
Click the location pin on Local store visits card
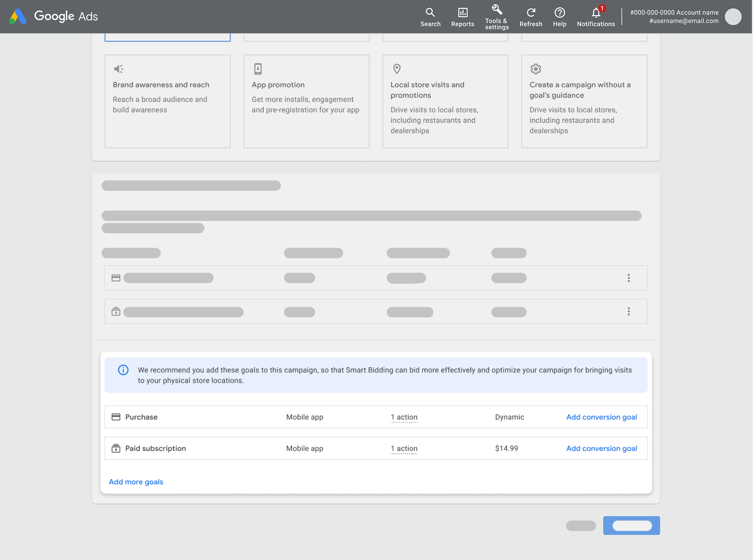coord(396,68)
